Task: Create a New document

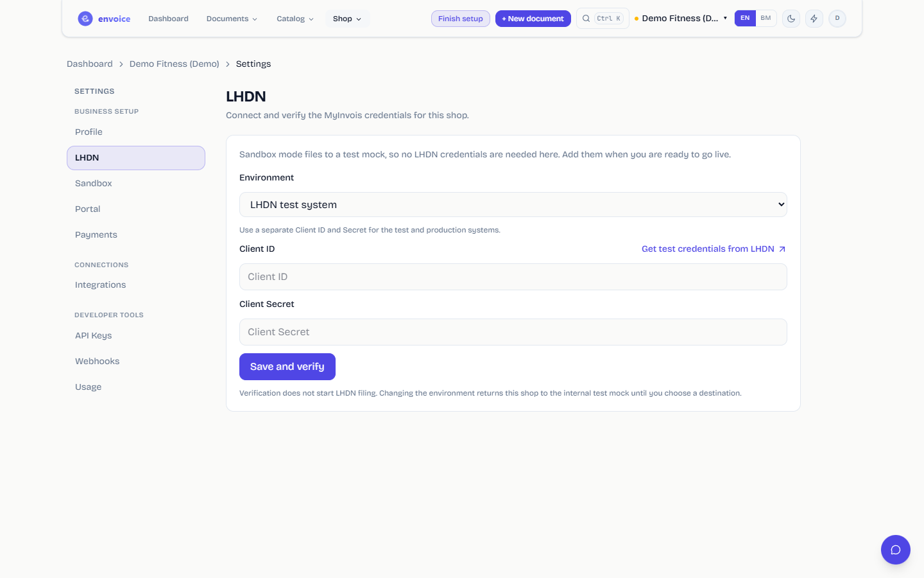Action: click(533, 19)
